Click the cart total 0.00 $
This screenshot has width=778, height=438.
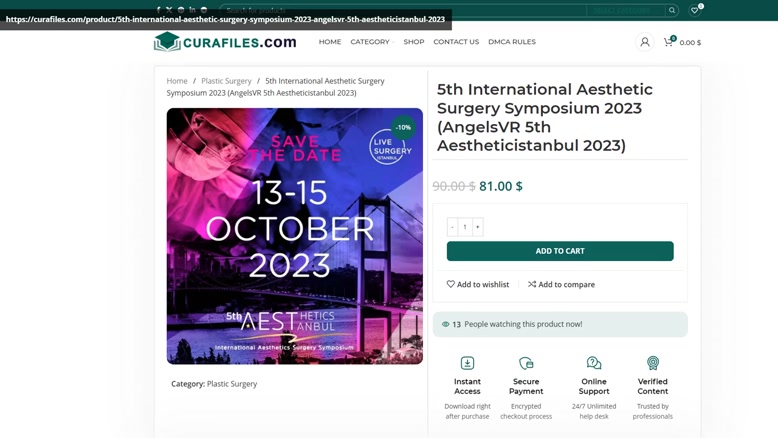[690, 43]
